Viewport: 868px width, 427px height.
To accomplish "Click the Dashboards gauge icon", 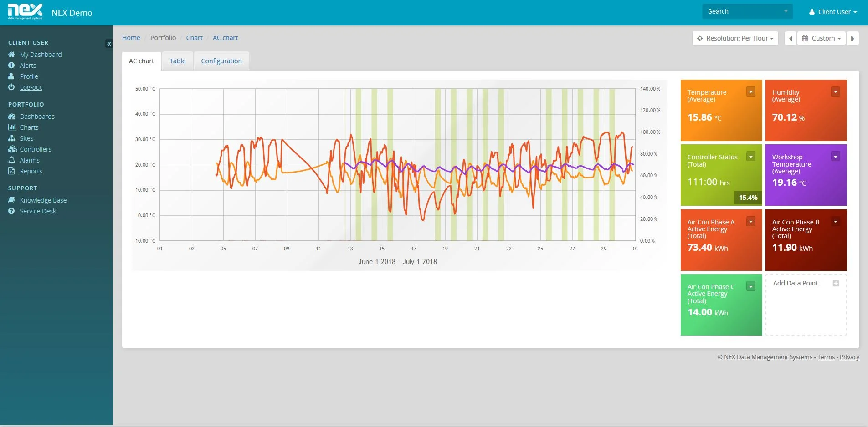I will [x=12, y=116].
